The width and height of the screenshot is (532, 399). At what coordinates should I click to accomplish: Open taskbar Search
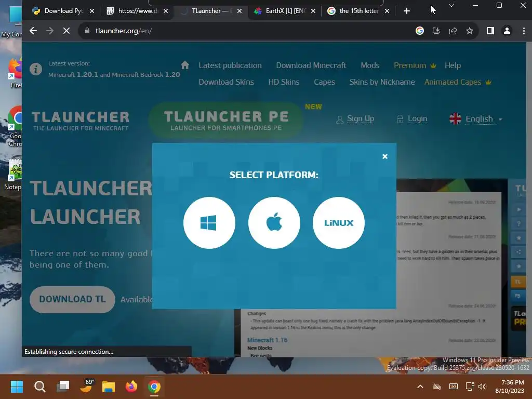[39, 387]
